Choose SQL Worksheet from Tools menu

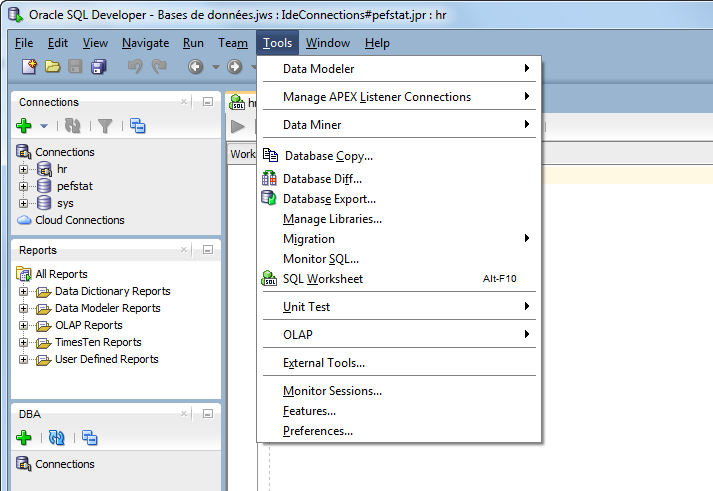[399, 279]
